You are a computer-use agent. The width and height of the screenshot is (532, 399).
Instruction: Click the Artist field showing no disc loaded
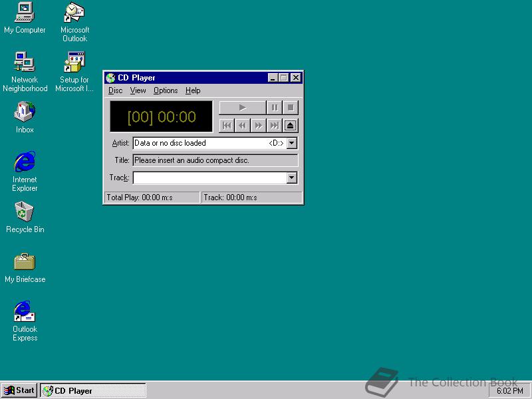pos(209,143)
